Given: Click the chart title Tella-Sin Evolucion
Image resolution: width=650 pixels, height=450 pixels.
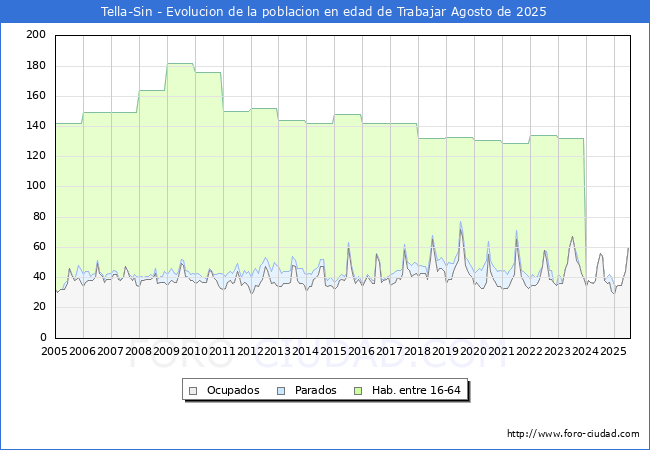Looking at the screenshot, I should 323,12.
